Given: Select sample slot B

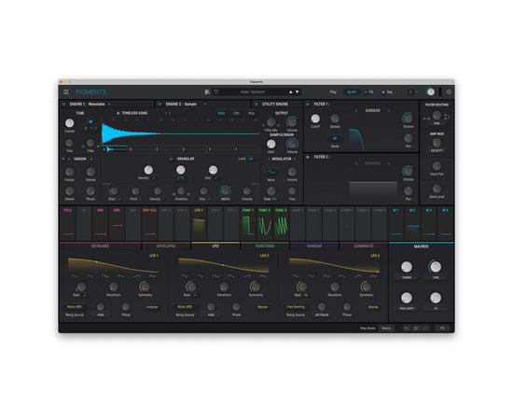Looking at the screenshot, I should click(141, 149).
